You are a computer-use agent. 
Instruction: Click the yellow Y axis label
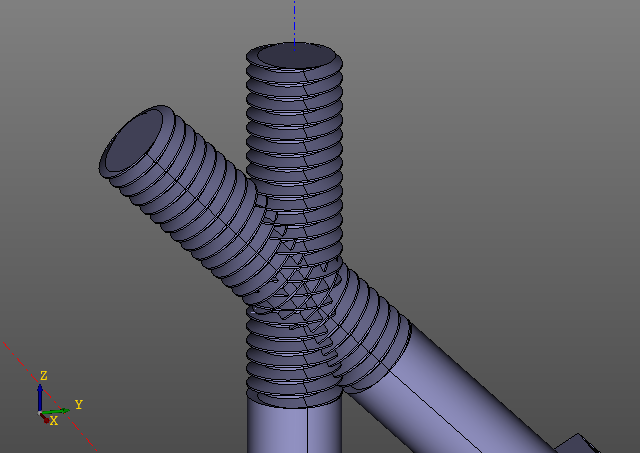(x=79, y=404)
